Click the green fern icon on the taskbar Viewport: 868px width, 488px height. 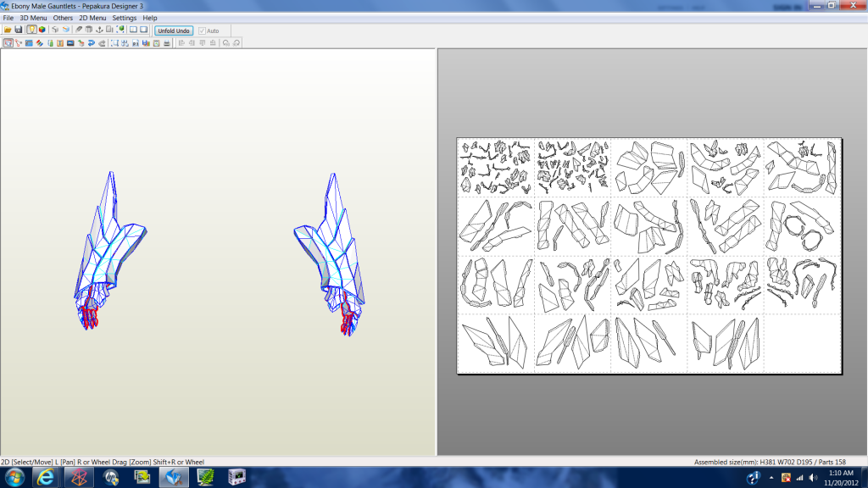click(205, 478)
